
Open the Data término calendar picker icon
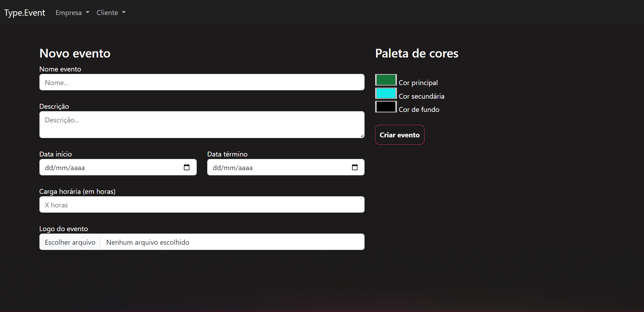click(355, 167)
